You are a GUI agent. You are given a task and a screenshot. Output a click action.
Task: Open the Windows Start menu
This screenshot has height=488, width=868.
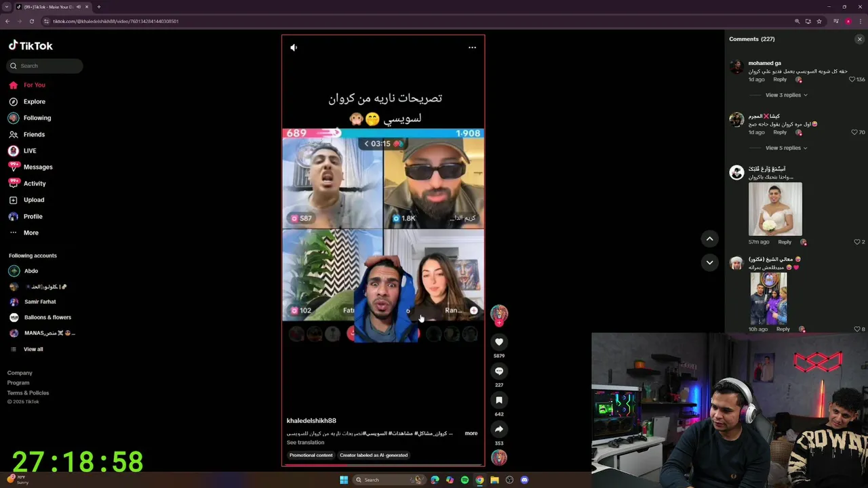344,480
